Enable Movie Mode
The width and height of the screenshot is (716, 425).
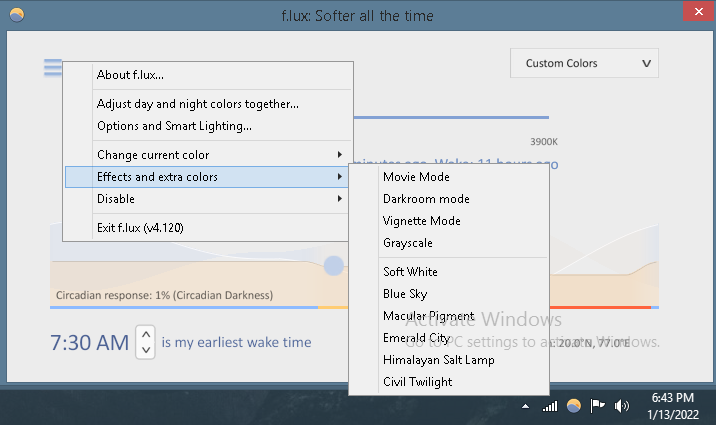tap(449, 177)
